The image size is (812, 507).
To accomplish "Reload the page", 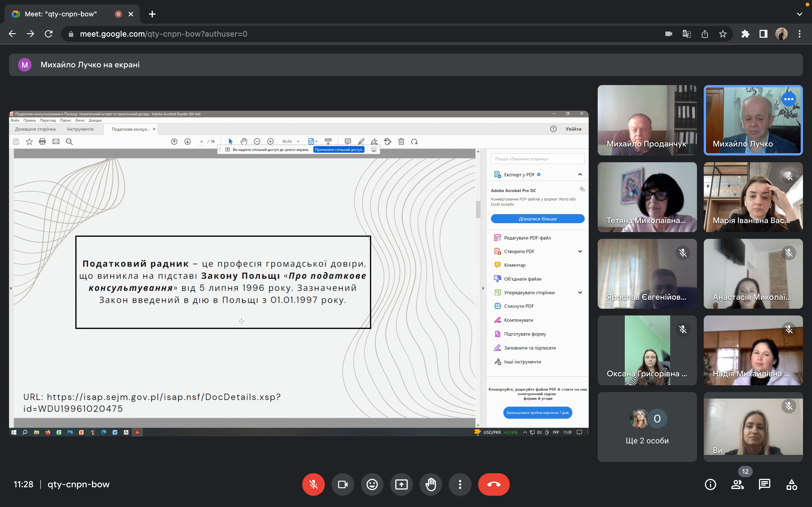I will tap(49, 34).
